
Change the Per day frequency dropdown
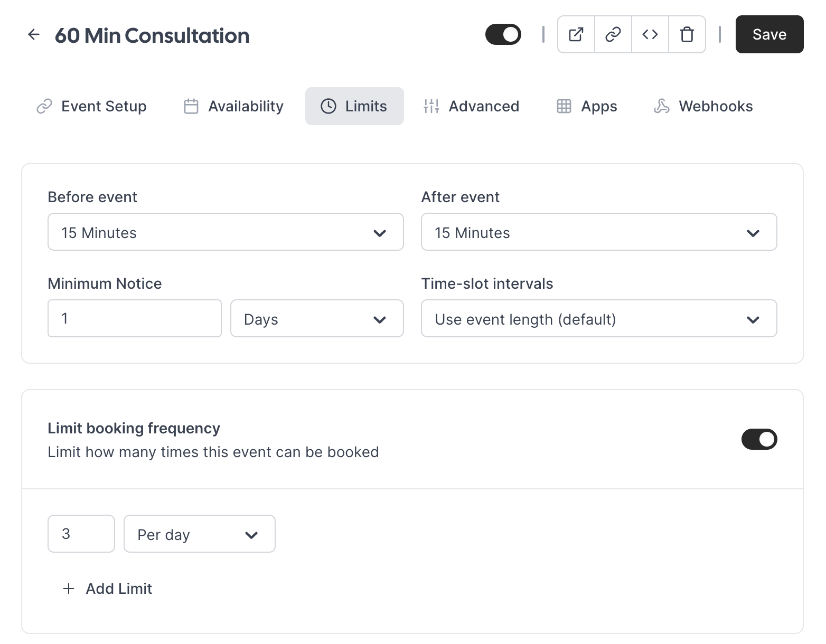click(x=200, y=534)
